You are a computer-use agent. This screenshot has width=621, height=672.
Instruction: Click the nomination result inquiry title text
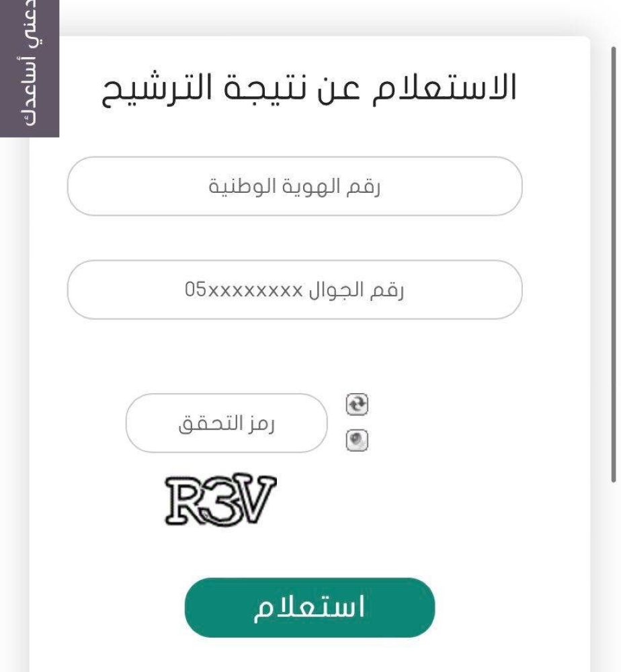[310, 89]
